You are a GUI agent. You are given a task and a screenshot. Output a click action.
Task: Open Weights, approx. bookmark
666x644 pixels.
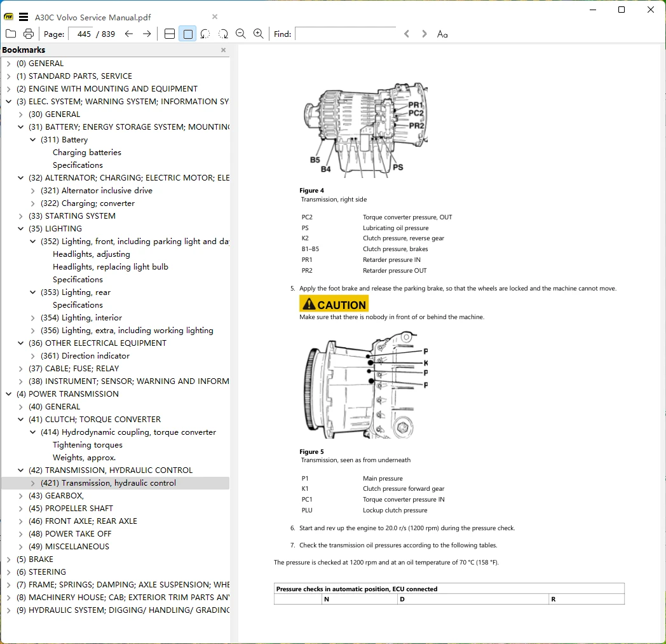point(84,458)
